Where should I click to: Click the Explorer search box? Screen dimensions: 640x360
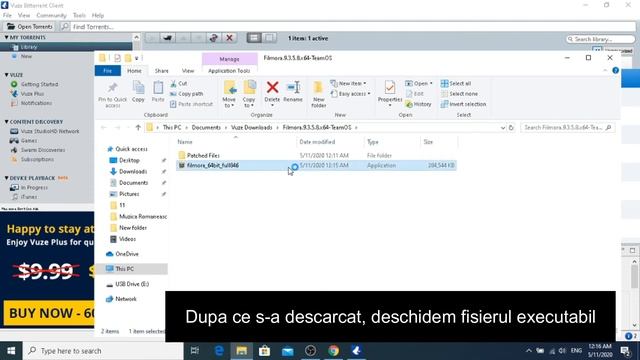pyautogui.click(x=567, y=127)
